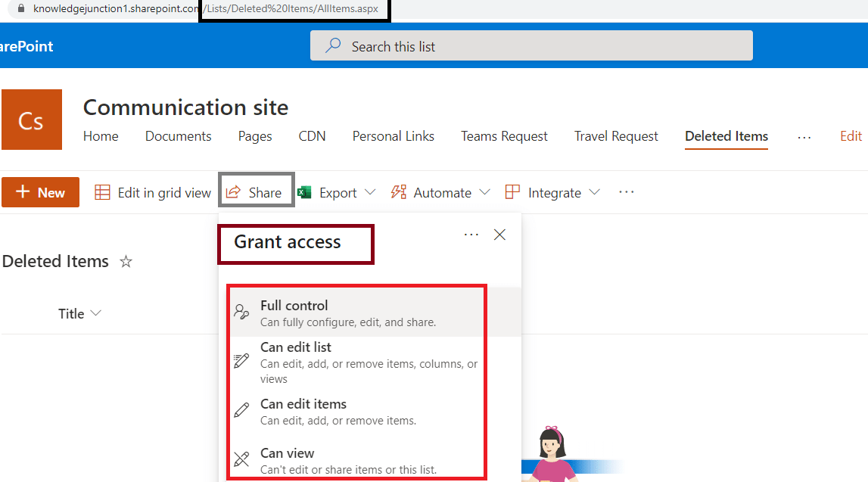Click the New button
This screenshot has height=482, width=868.
[x=40, y=192]
